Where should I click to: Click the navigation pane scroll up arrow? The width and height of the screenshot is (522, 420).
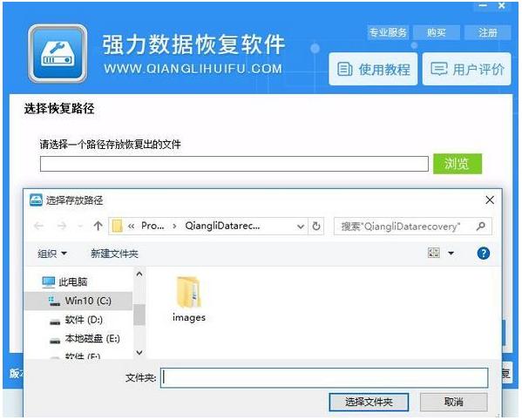(139, 274)
